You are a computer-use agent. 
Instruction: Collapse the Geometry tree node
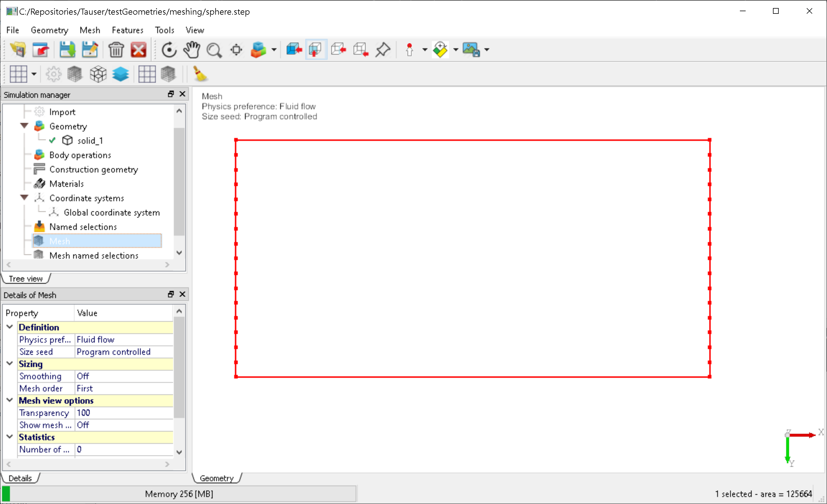pos(24,126)
